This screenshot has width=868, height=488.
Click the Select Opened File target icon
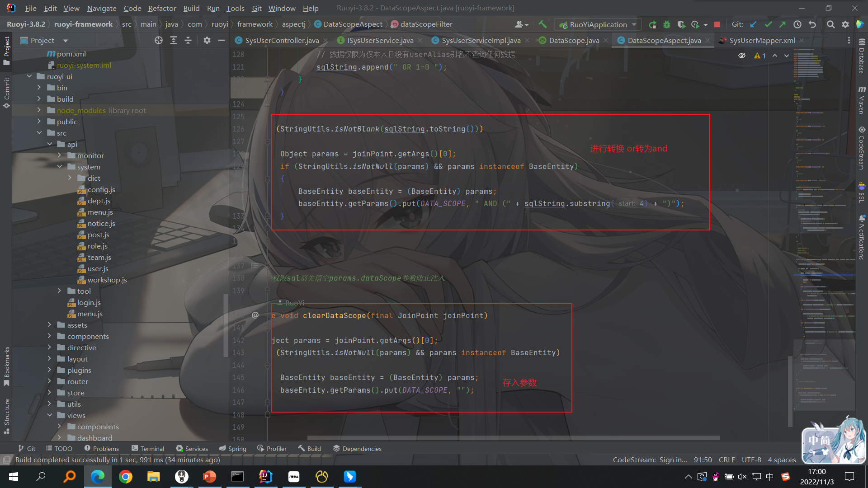coord(158,40)
